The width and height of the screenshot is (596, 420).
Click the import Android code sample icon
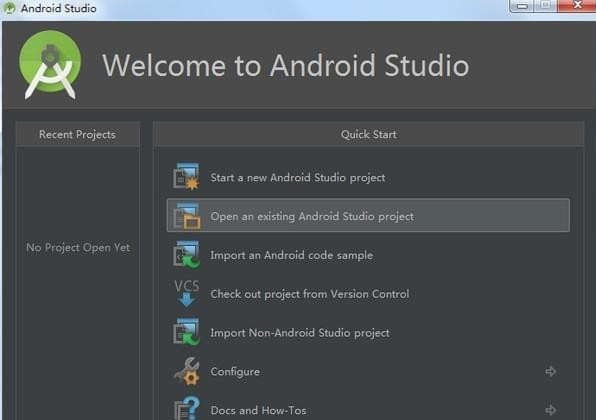(186, 255)
